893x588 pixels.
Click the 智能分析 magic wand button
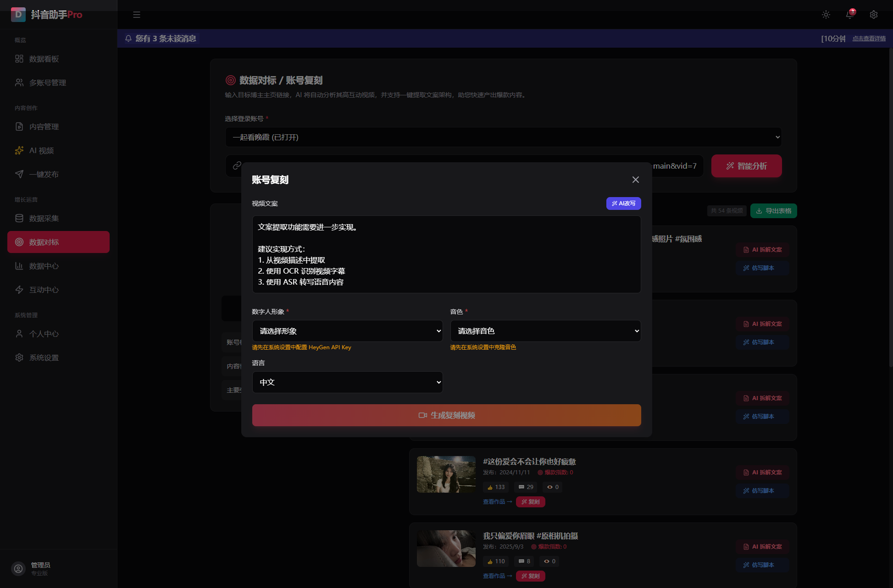[x=746, y=166]
